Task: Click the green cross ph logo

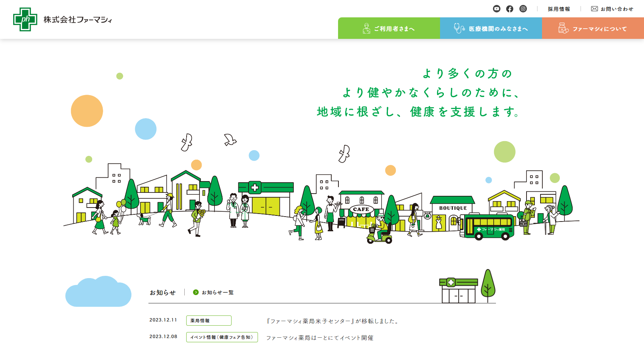Action: pos(25,20)
